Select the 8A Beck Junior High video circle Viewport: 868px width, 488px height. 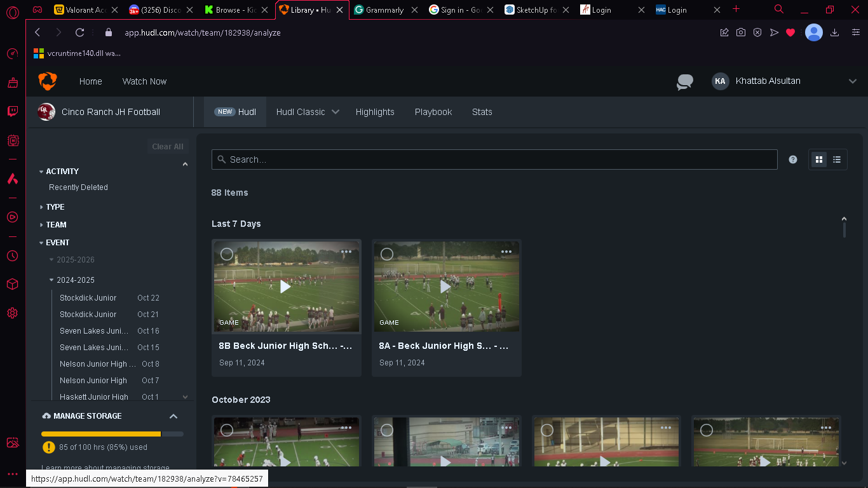click(x=387, y=254)
